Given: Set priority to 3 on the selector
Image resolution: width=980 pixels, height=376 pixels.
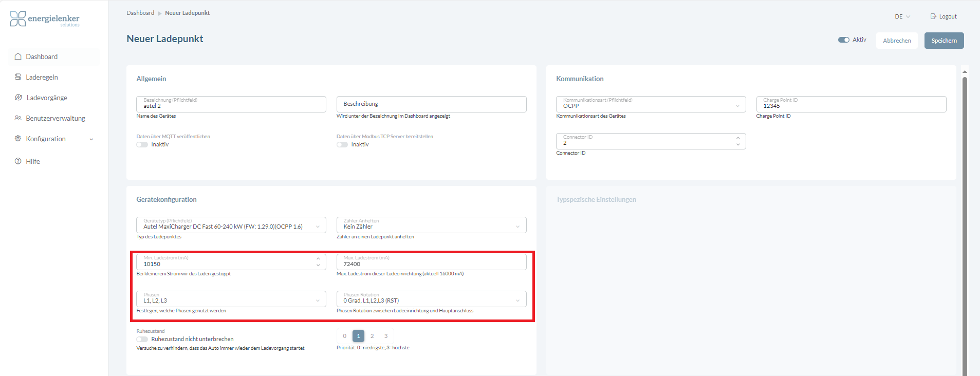Looking at the screenshot, I should 386,336.
